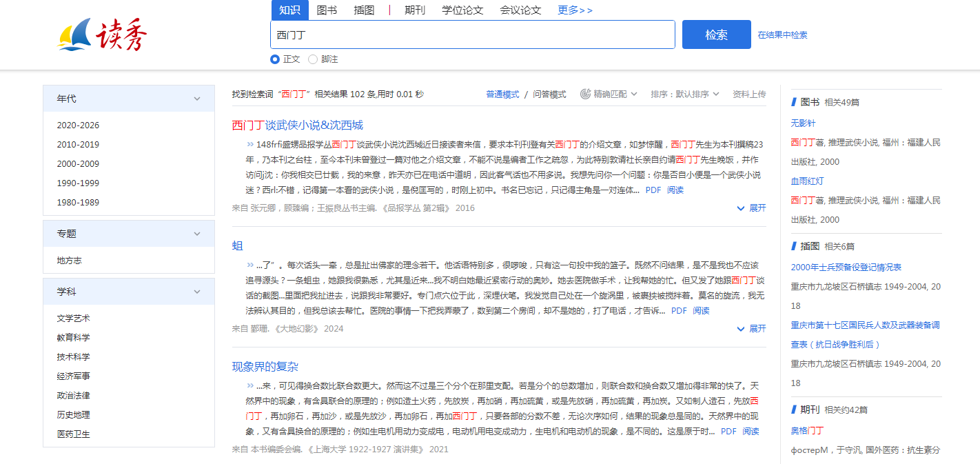Open the 期刊 related results heading
980x464 pixels.
click(x=810, y=410)
